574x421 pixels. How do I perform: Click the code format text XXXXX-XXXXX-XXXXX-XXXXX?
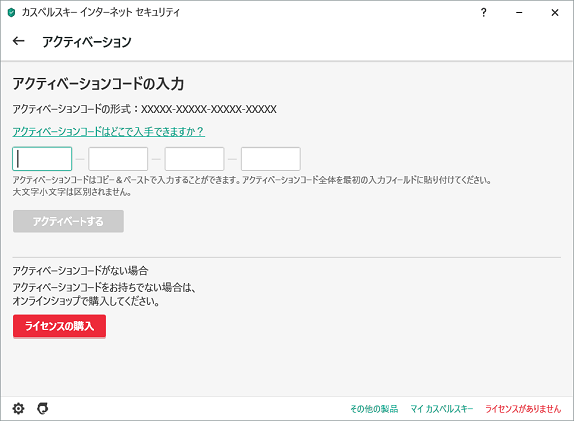pyautogui.click(x=209, y=109)
